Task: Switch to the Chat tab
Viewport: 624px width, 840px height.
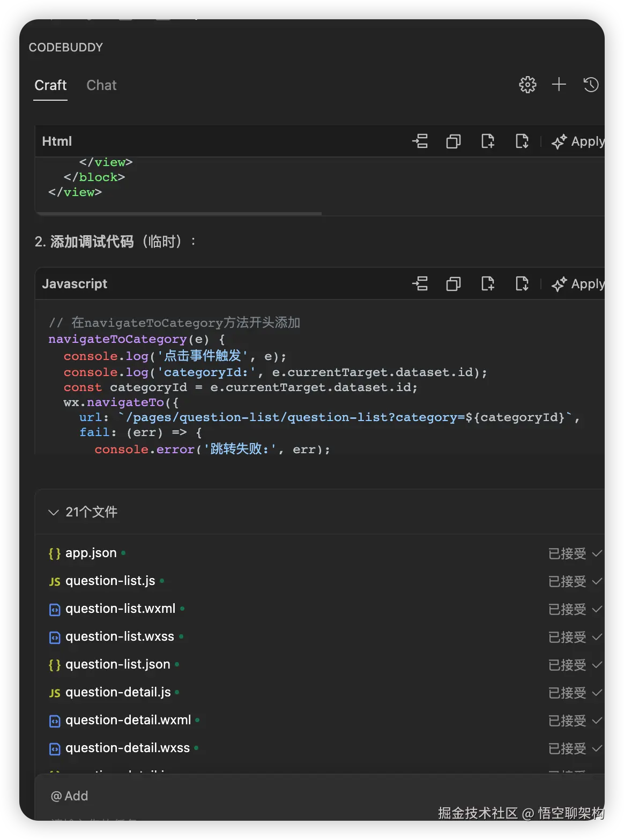Action: tap(101, 85)
